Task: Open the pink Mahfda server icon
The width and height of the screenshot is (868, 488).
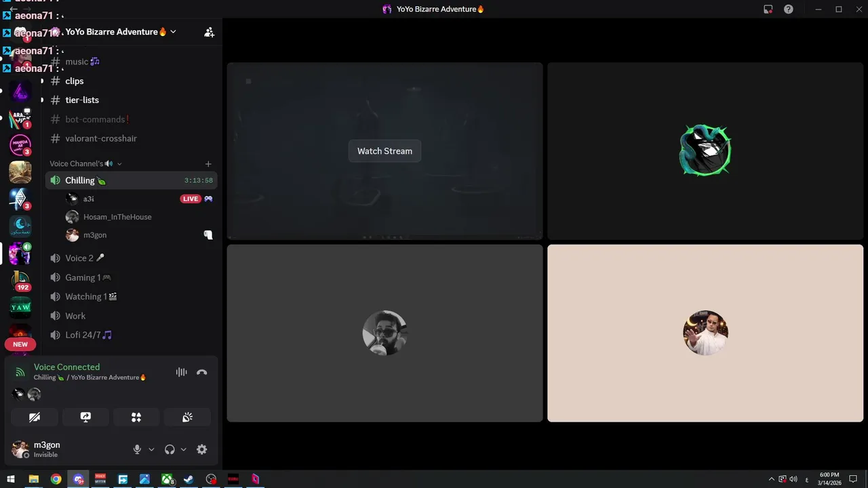Action: 20,145
